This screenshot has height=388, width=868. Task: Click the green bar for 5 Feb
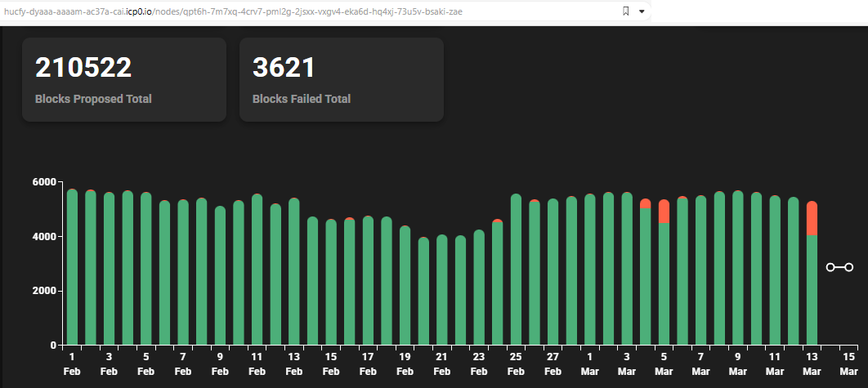pos(146,269)
